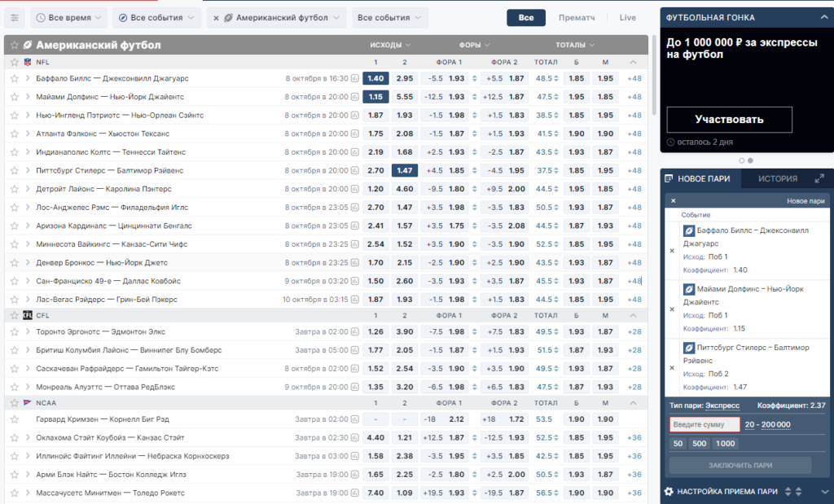This screenshot has width=834, height=504.
Task: Collapse the 'ФУТБОЛЬНАЯ ГОНКА' banner panel
Action: pos(824,18)
